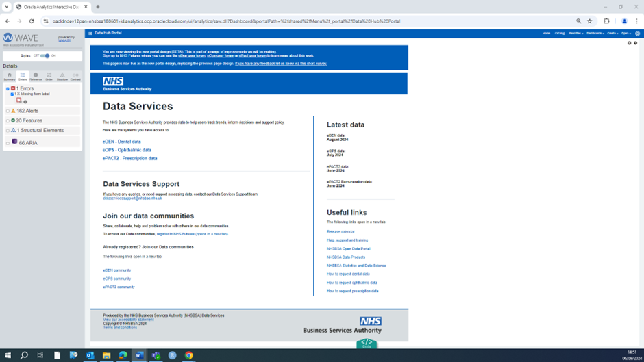Open the eOPS community link
This screenshot has height=362, width=644.
(x=116, y=279)
